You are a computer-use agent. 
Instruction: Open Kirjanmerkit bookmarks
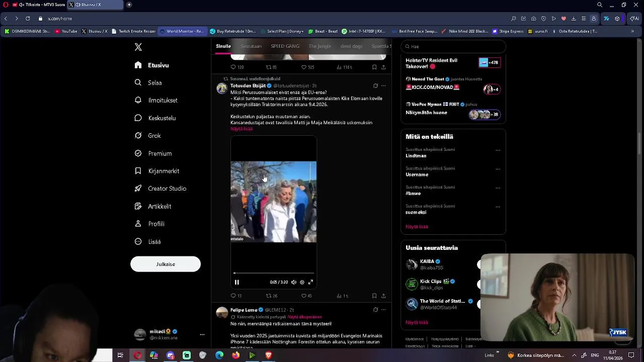coord(157,171)
